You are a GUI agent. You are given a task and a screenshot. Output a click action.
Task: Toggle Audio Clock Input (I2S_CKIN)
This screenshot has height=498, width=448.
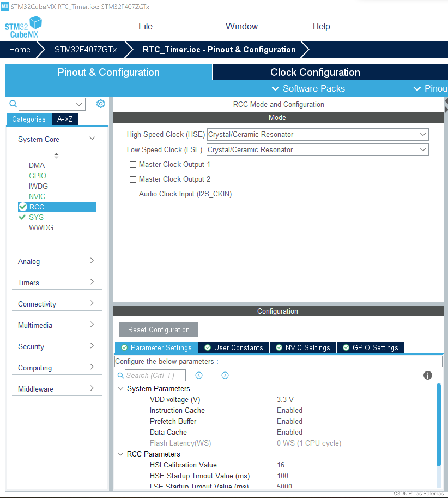(x=133, y=194)
